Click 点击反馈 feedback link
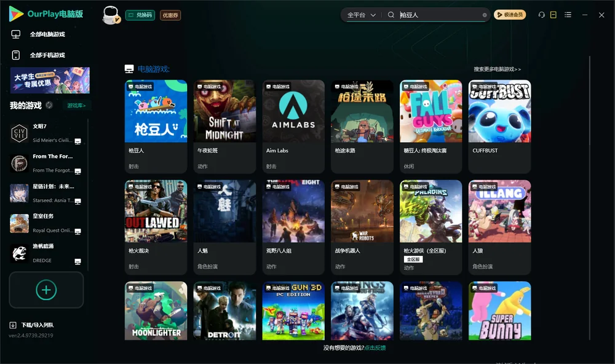The width and height of the screenshot is (615, 364). pyautogui.click(x=375, y=347)
